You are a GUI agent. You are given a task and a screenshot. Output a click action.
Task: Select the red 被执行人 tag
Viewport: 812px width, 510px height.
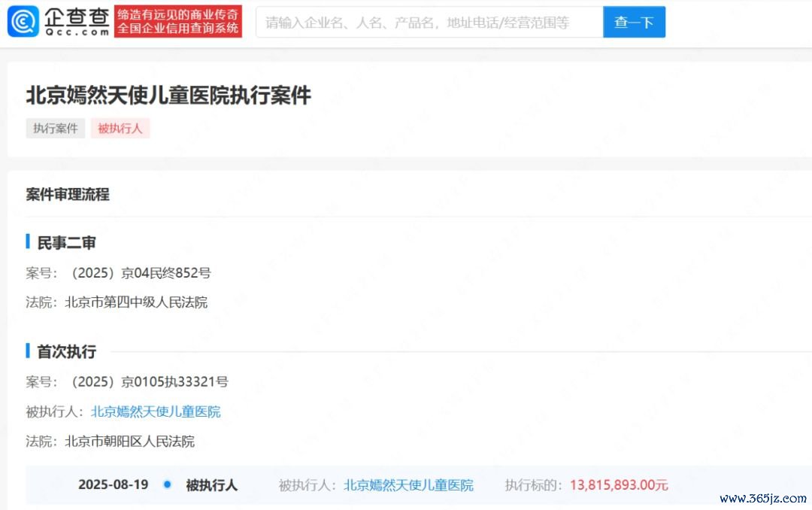pos(120,128)
